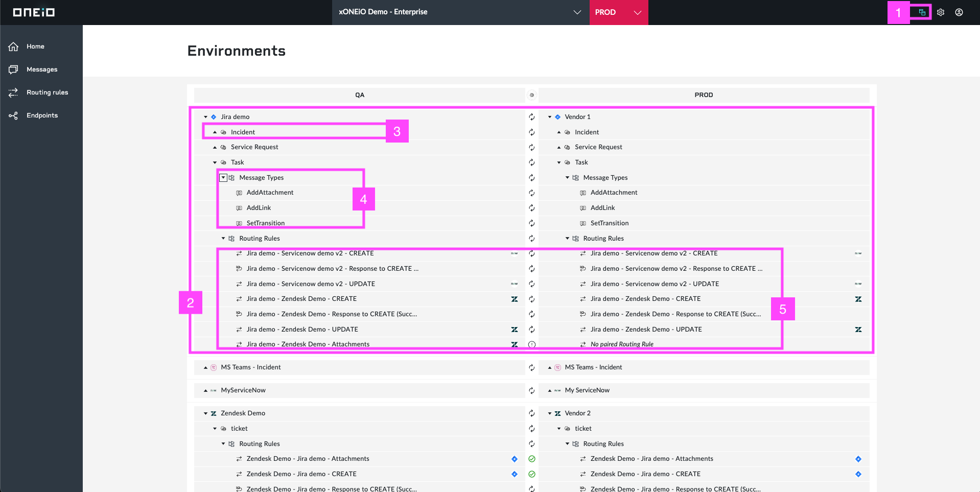Open Endpoints in the sidebar
The image size is (980, 492).
point(41,115)
